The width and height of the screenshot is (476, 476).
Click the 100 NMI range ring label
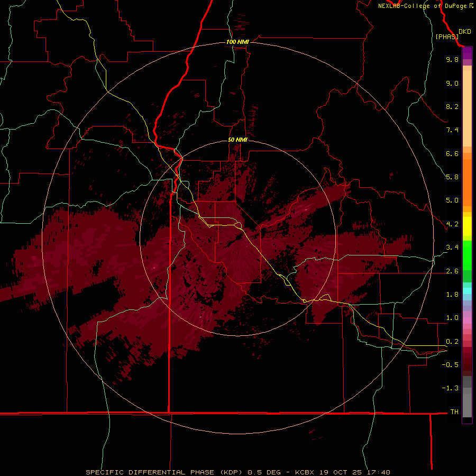(x=237, y=42)
